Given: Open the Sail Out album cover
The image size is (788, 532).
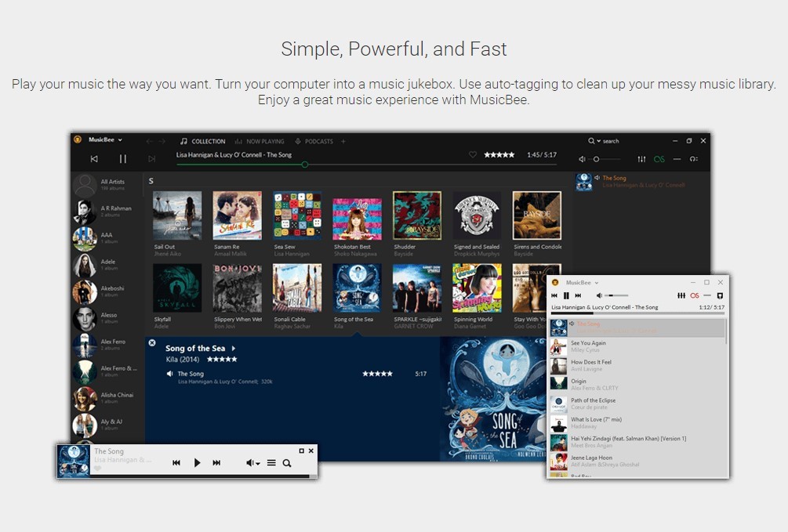Looking at the screenshot, I should tap(177, 215).
